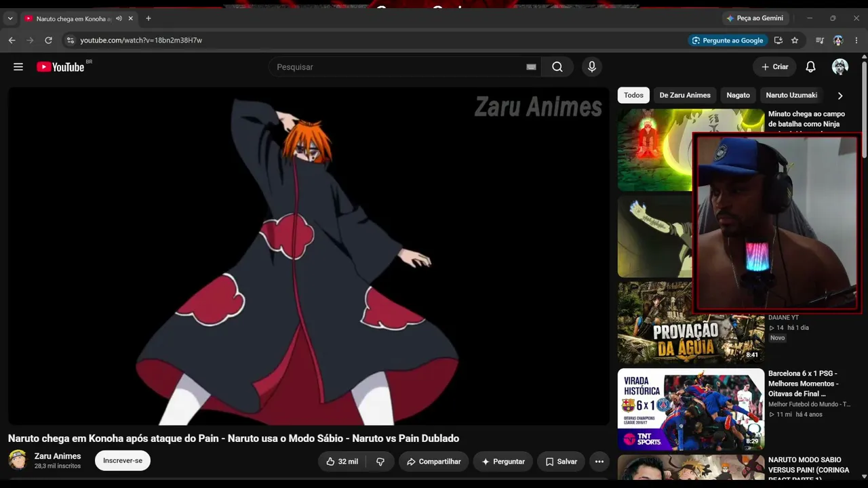Open the YouTube account avatar menu
The height and width of the screenshot is (488, 868).
click(840, 67)
